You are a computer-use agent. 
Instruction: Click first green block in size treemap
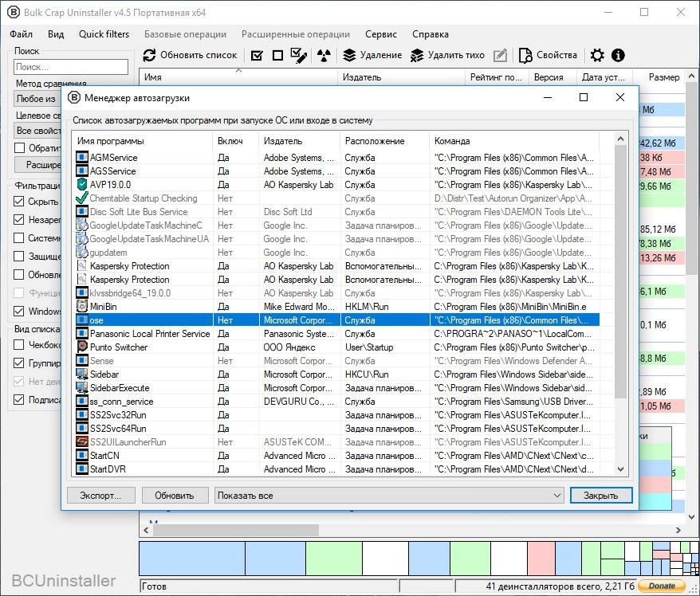pyautogui.click(x=334, y=559)
